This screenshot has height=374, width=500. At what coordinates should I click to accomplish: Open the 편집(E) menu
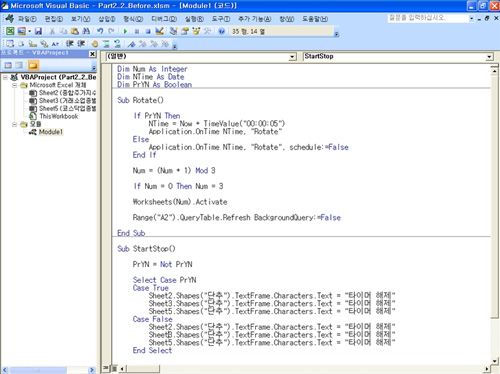pos(54,19)
